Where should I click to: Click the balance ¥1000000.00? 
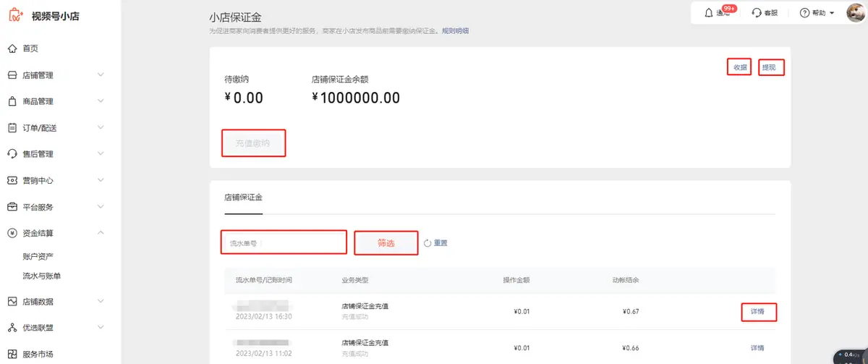(x=356, y=98)
